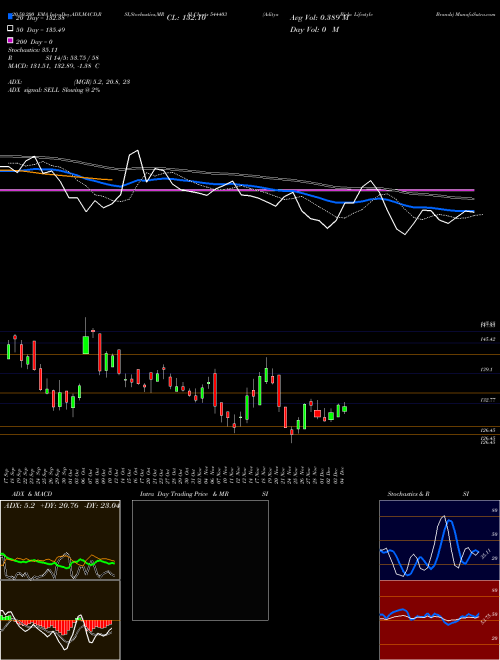
Task: Click the 139.1 price axis label
Action: click(486, 369)
